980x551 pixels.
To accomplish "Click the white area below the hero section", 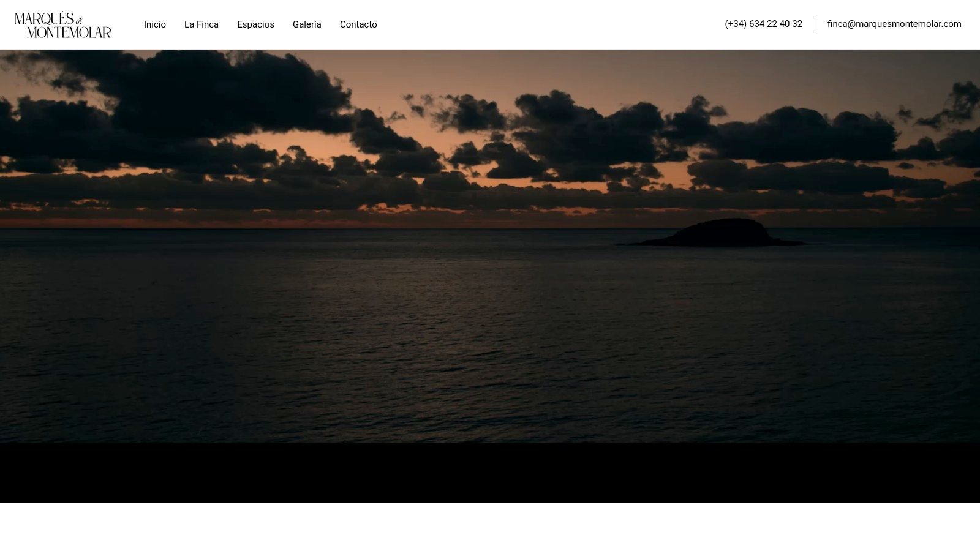I will point(490,527).
